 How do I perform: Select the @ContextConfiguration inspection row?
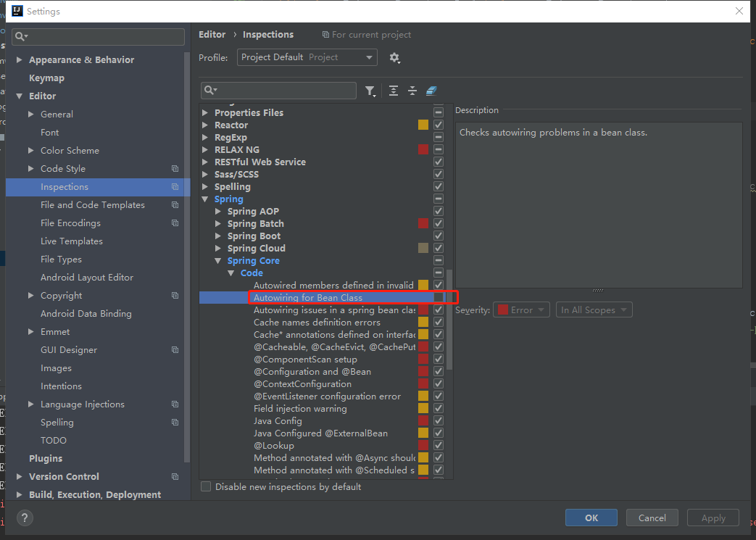pos(302,384)
